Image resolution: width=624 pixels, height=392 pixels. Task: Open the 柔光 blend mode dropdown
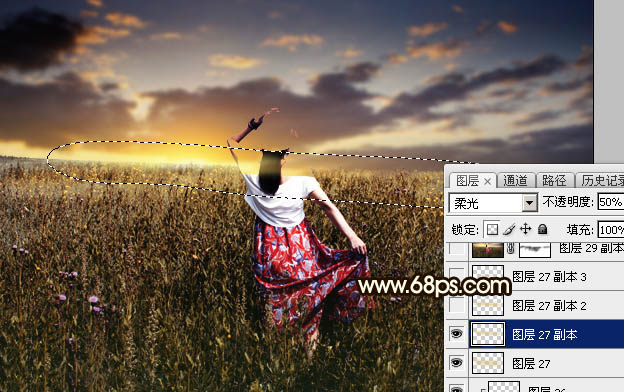click(x=529, y=203)
